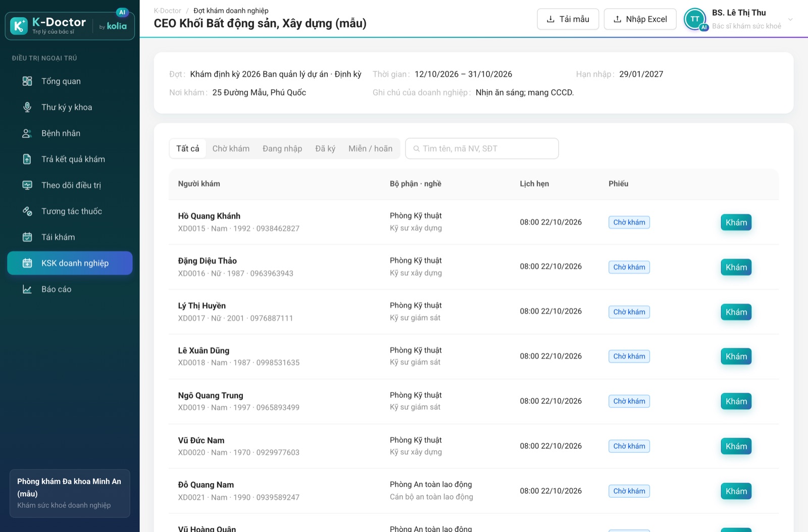Click the Báo cáo chart icon

pos(27,289)
